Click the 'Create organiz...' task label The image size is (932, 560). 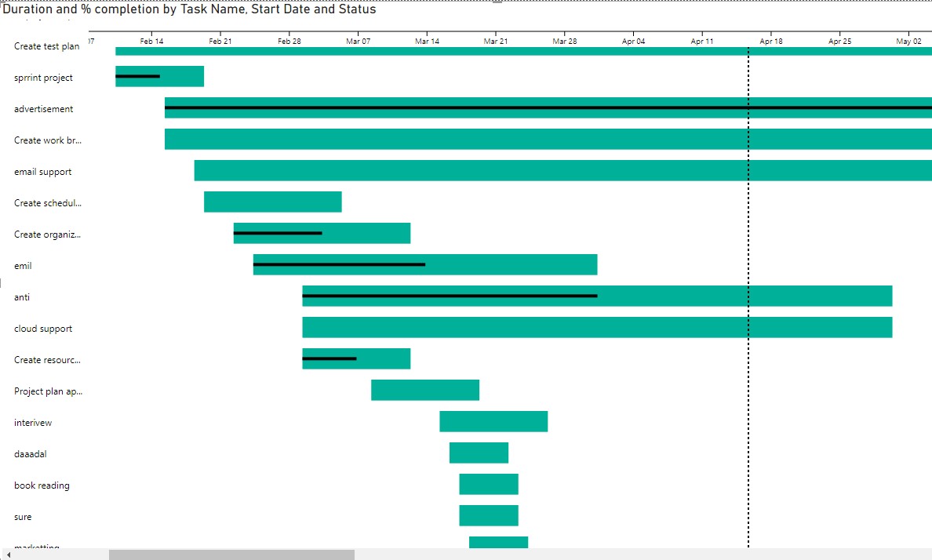coord(48,235)
